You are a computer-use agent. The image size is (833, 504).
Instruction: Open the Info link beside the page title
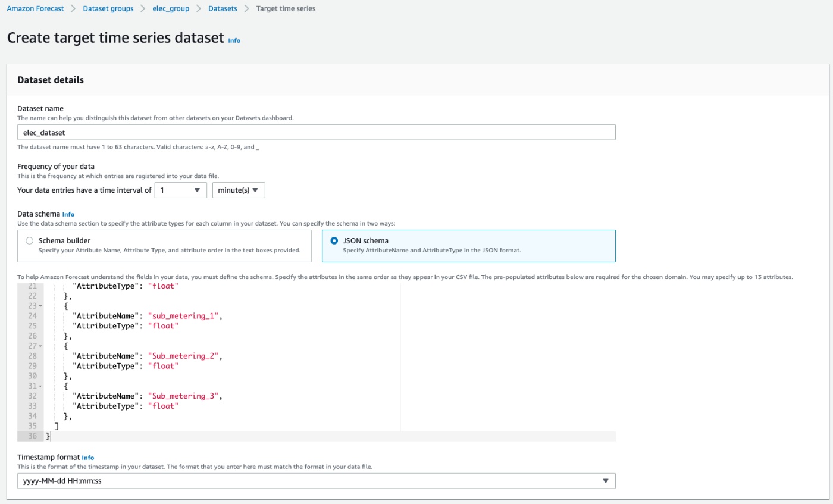[234, 40]
